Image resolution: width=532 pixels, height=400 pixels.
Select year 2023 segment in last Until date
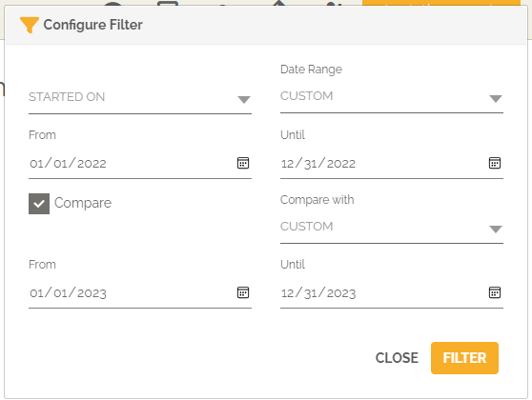tap(341, 293)
